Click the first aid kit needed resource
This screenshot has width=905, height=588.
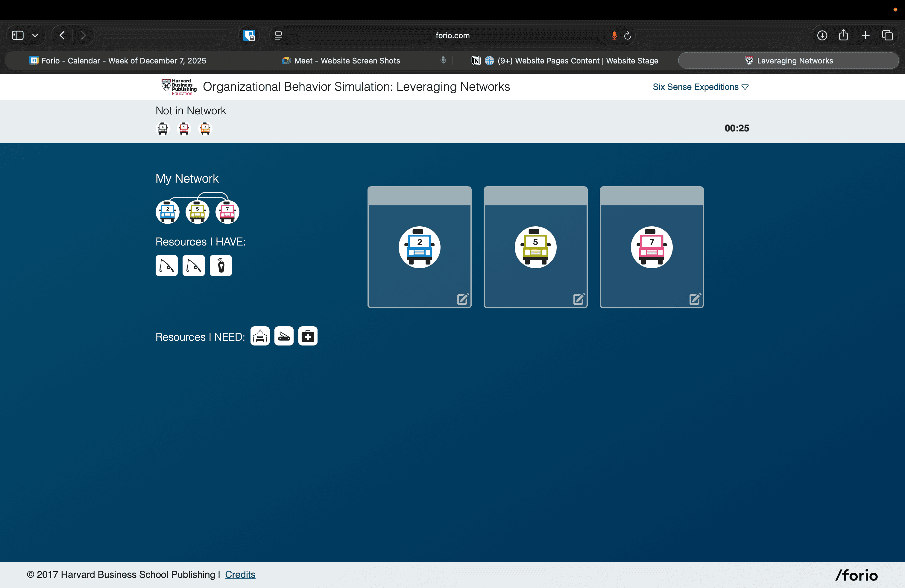click(x=308, y=336)
